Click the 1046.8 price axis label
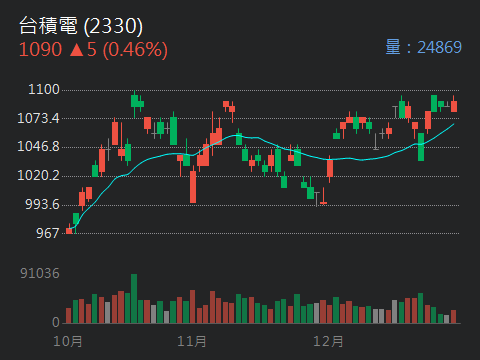Screen dimensions: 480x360 [x=38, y=146]
